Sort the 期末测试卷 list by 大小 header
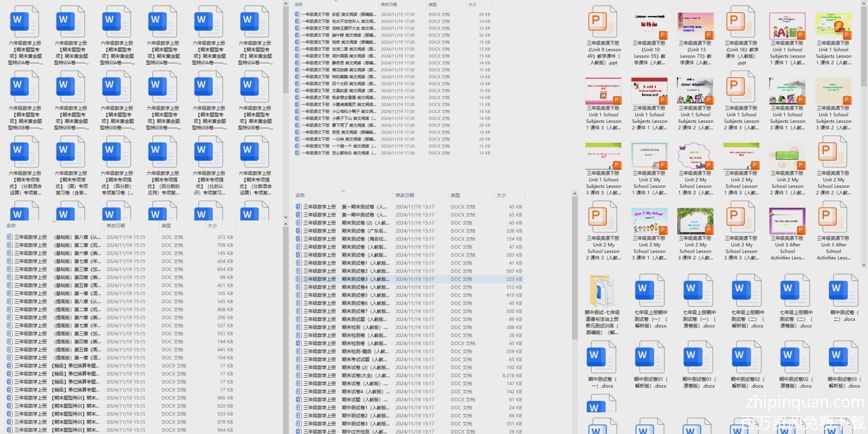The image size is (868, 434). pos(501,195)
